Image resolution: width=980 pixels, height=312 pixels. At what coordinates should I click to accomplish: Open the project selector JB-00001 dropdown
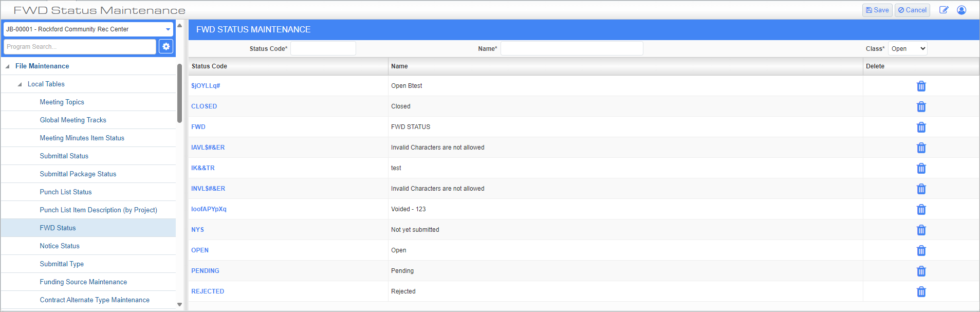pyautogui.click(x=88, y=29)
